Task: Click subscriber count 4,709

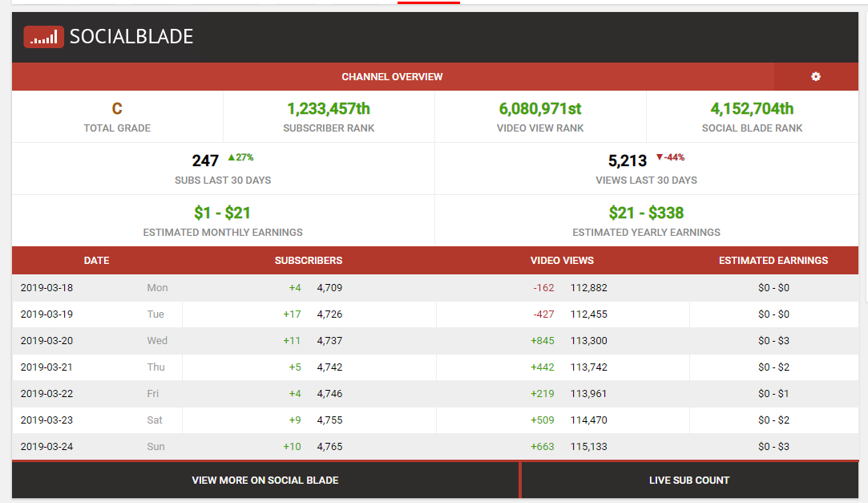Action: 329,287
